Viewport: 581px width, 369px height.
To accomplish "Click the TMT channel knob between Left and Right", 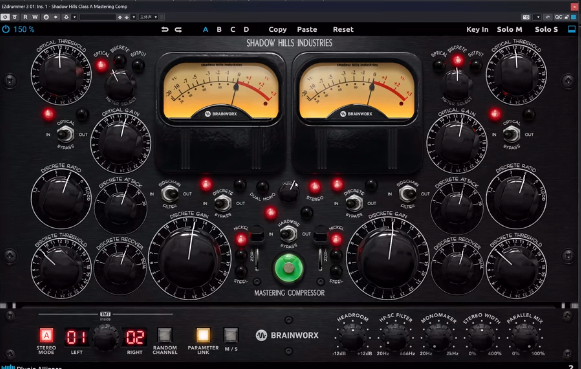I will 105,338.
